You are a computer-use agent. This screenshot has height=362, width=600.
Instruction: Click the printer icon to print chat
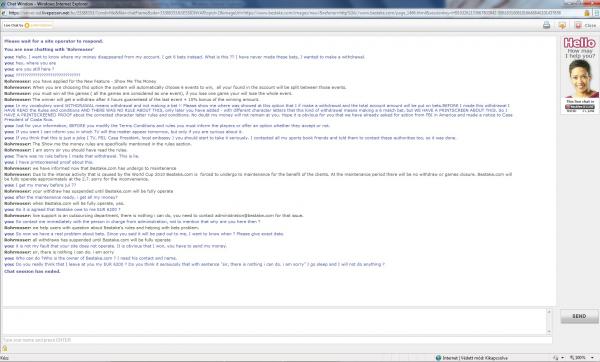point(546,25)
